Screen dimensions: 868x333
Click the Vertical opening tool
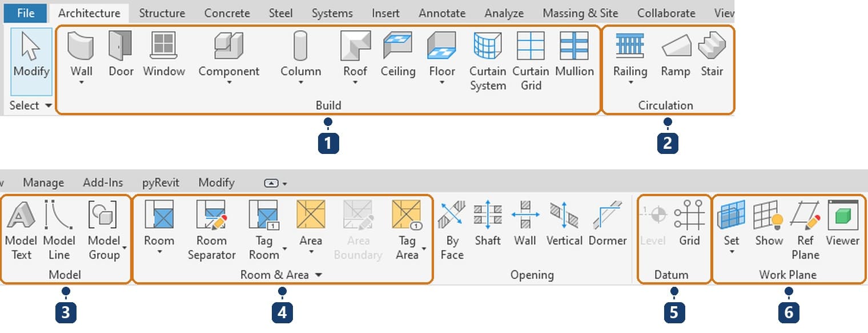tap(564, 224)
